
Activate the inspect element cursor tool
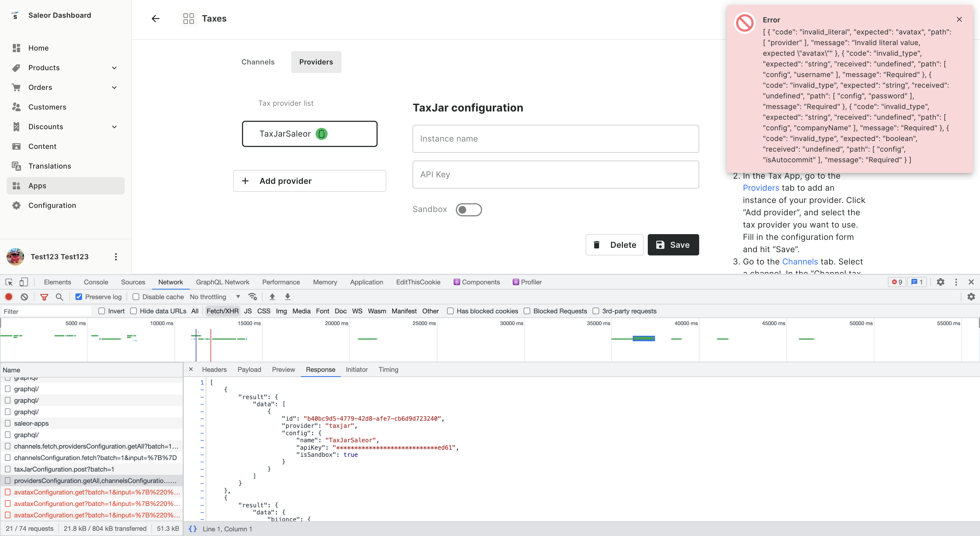tap(8, 282)
